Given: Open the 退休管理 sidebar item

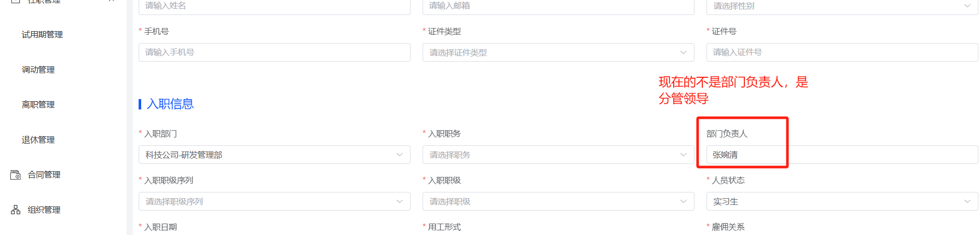Looking at the screenshot, I should click(x=38, y=140).
